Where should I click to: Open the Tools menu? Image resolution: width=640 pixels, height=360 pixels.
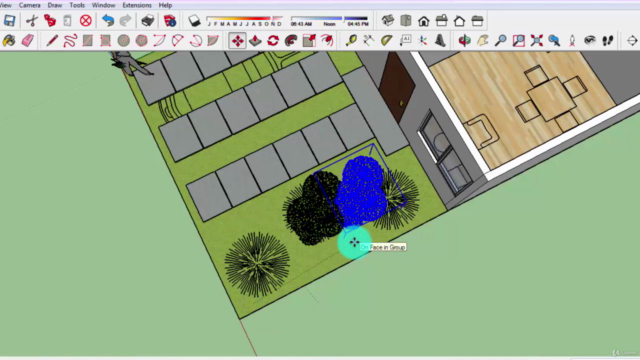[77, 5]
